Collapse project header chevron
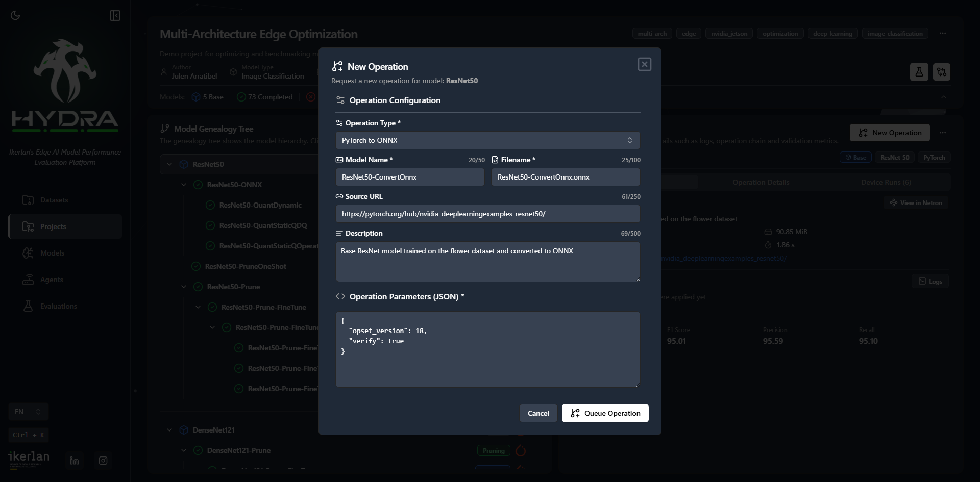The height and width of the screenshot is (482, 980). 944,97
